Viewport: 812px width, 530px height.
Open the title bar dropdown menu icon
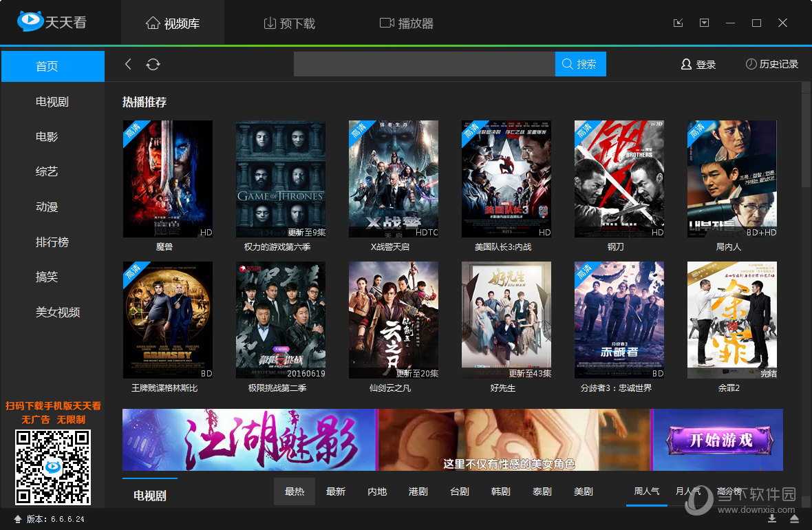(704, 23)
